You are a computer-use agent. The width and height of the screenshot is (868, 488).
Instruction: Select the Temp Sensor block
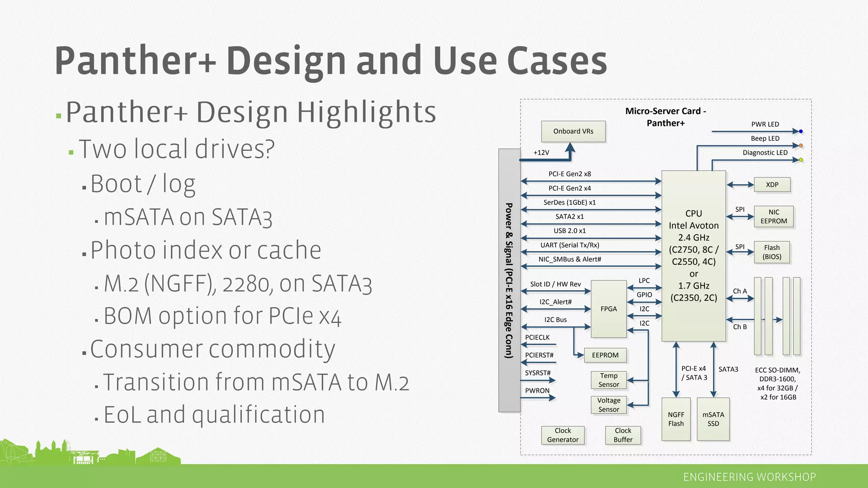pos(608,380)
